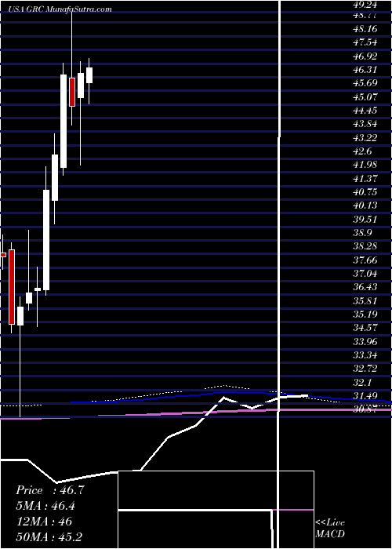
Task: Click the 45.07 price axis label
Action: coord(365,96)
